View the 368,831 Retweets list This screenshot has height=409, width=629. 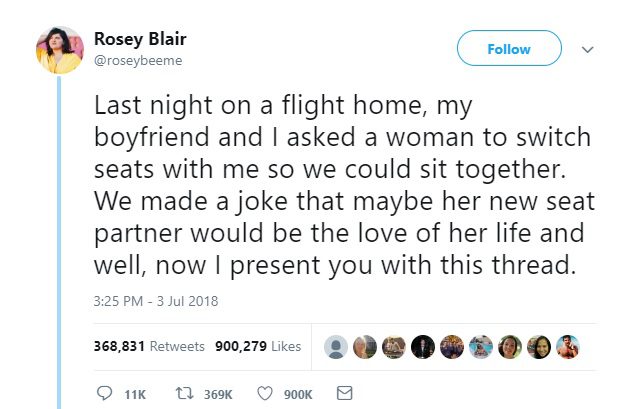(148, 346)
